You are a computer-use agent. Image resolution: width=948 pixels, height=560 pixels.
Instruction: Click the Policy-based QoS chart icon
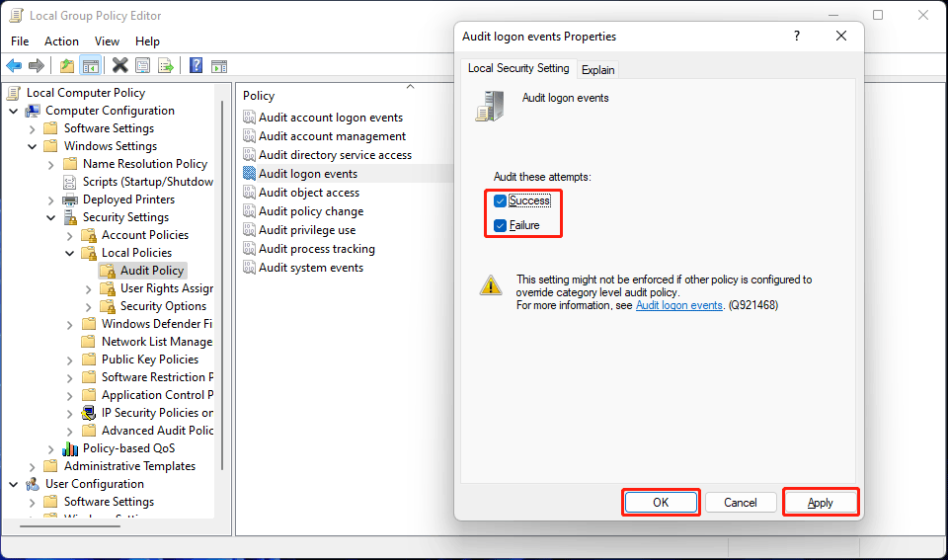click(70, 448)
